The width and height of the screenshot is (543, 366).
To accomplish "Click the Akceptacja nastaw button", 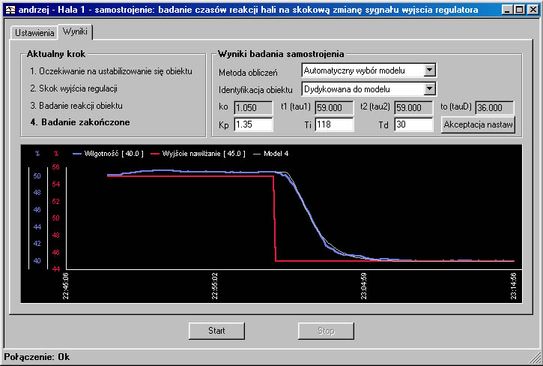I will 478,125.
